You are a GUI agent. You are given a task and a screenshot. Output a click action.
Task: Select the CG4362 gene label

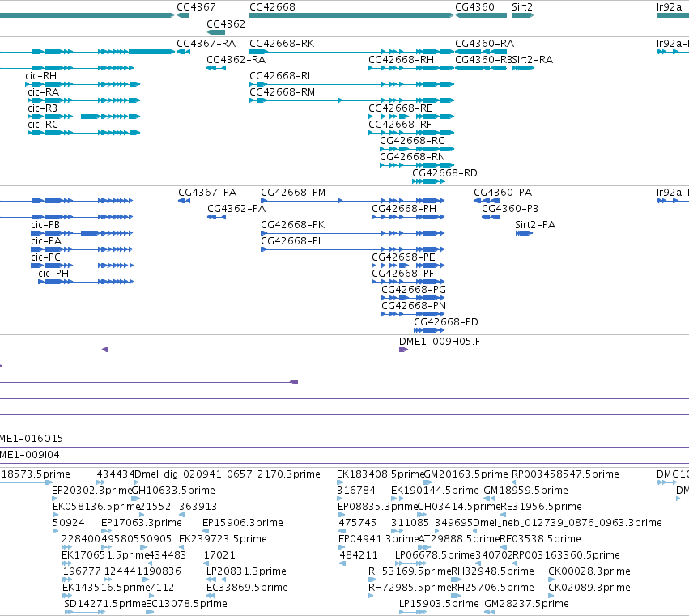pyautogui.click(x=226, y=24)
